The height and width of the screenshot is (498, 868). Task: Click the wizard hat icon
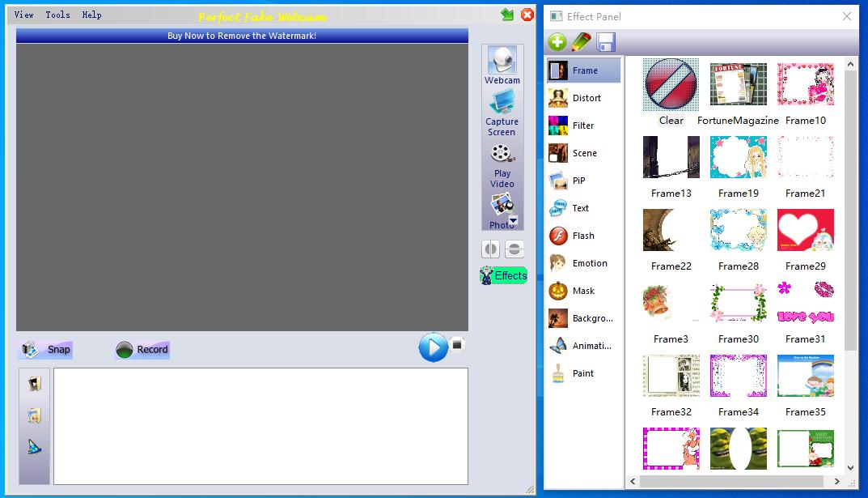pyautogui.click(x=34, y=446)
